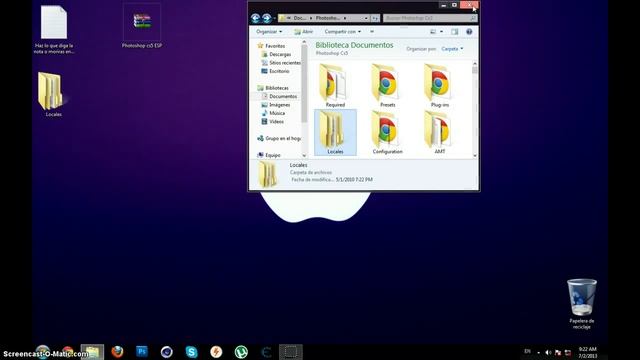Refresh the current folder view
640x360 pixels.
(375, 18)
